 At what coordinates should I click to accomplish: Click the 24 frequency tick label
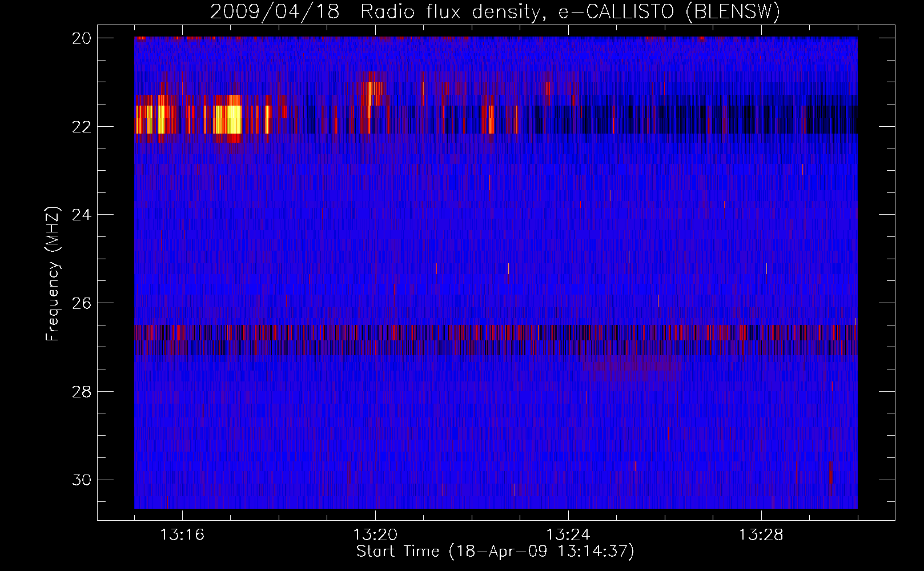point(82,215)
